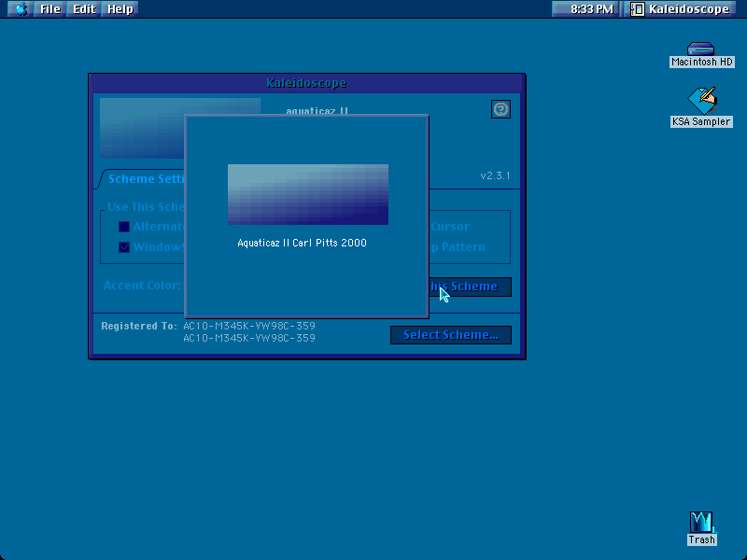Click the This Scheme button
The width and height of the screenshot is (747, 560).
pyautogui.click(x=470, y=287)
